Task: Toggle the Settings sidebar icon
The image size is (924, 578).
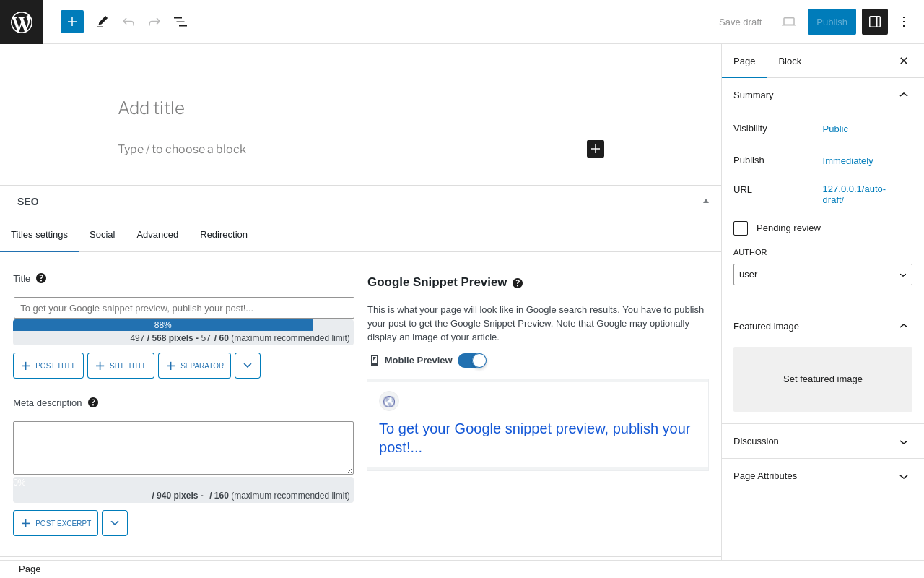Action: pyautogui.click(x=875, y=22)
